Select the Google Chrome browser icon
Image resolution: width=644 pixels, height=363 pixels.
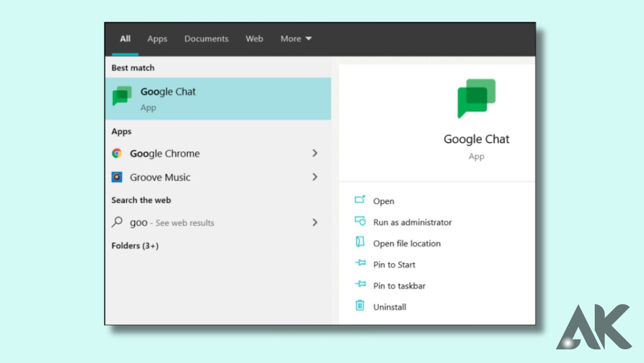click(117, 153)
